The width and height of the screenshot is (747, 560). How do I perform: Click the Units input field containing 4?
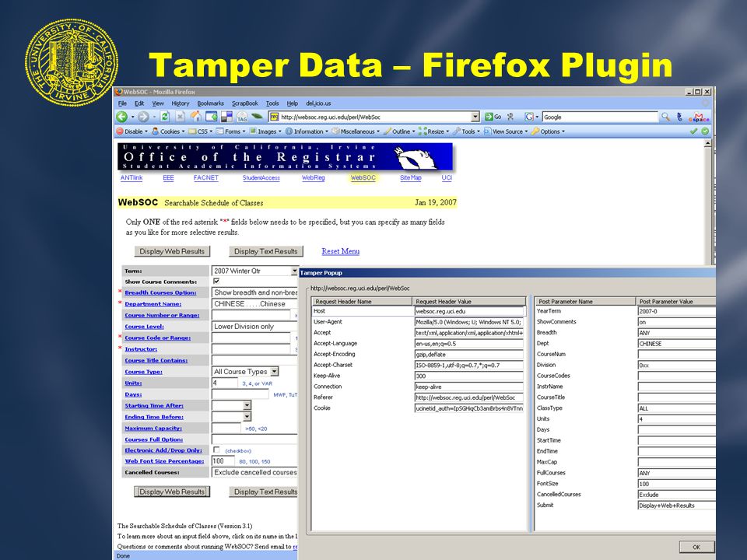point(224,383)
